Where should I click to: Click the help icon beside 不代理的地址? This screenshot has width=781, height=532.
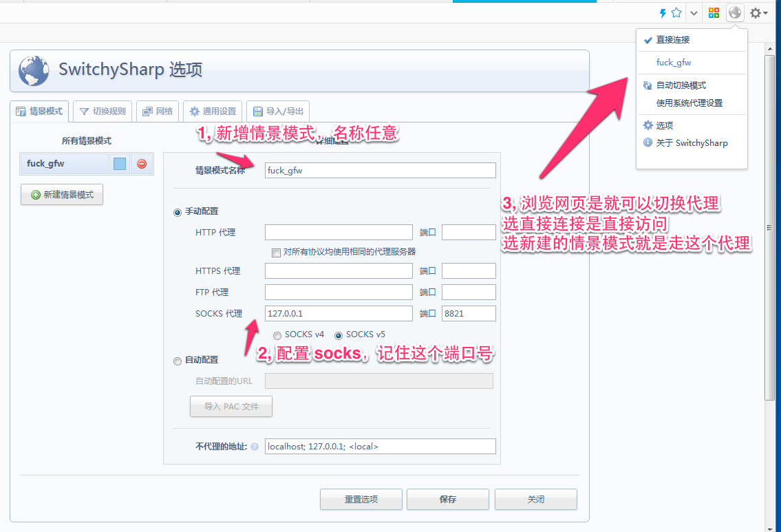(255, 447)
